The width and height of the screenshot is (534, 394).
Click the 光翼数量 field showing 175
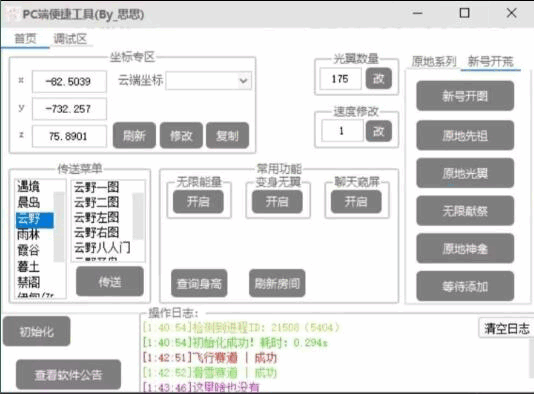[x=340, y=79]
